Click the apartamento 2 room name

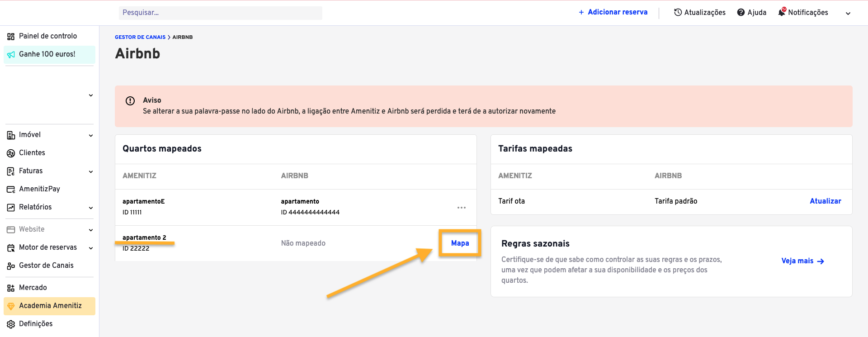(x=144, y=238)
